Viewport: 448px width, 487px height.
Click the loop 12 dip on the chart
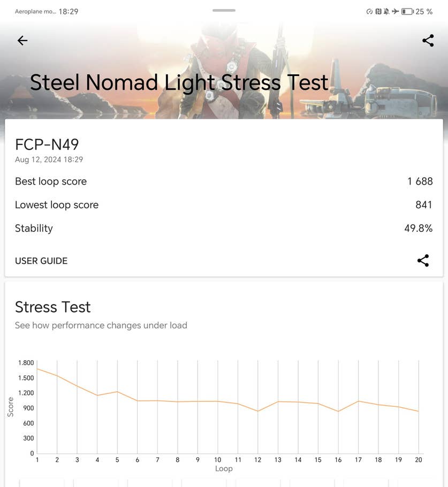[258, 411]
